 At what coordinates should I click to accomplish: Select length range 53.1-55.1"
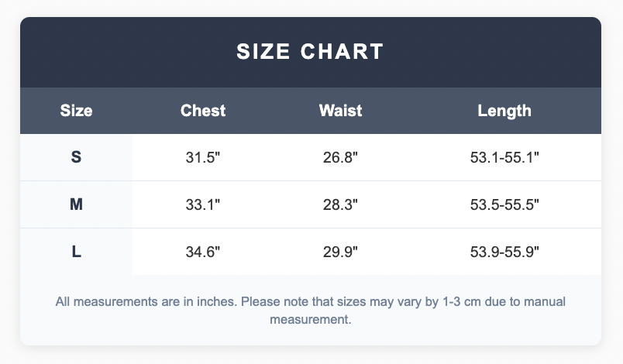tap(504, 157)
